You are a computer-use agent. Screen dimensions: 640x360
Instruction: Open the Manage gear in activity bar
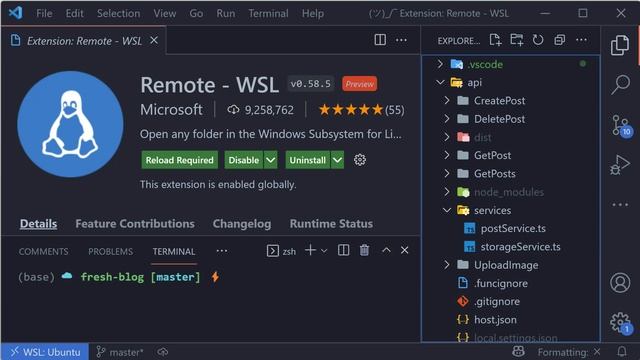[621, 323]
